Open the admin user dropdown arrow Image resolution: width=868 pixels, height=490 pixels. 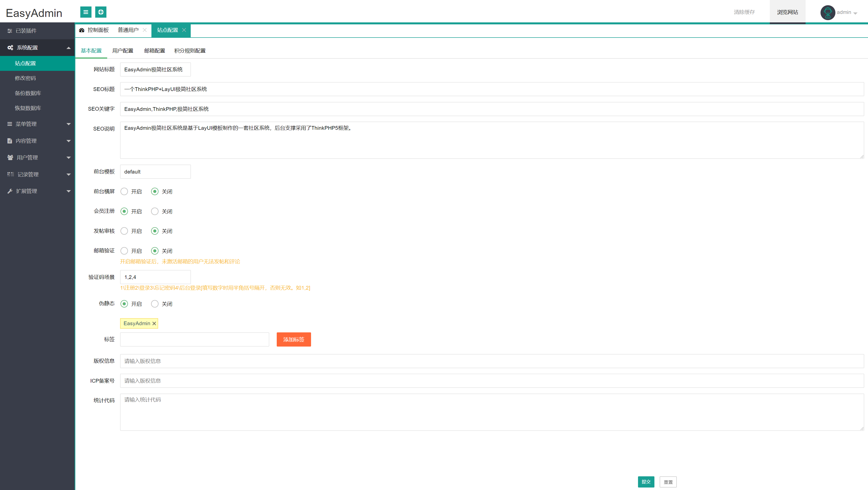(x=855, y=13)
